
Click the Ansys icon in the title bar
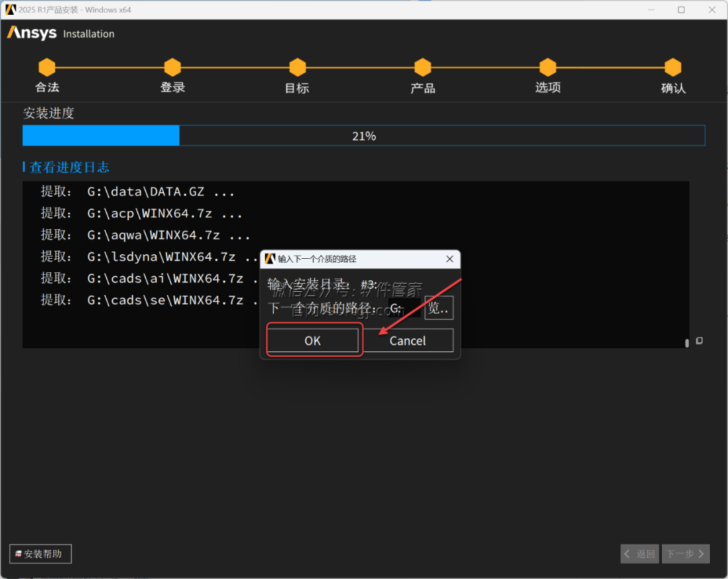pyautogui.click(x=10, y=9)
